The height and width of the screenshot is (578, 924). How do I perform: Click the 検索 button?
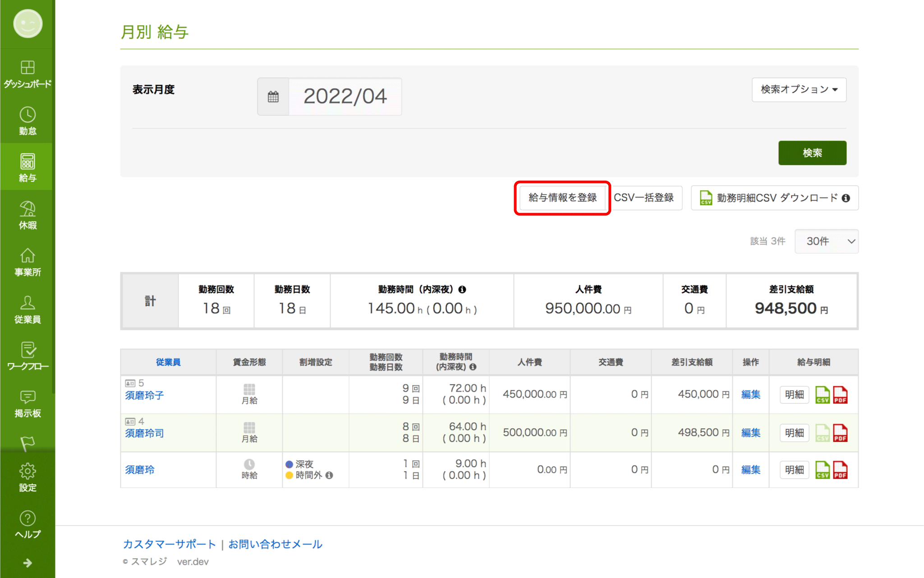tap(812, 153)
